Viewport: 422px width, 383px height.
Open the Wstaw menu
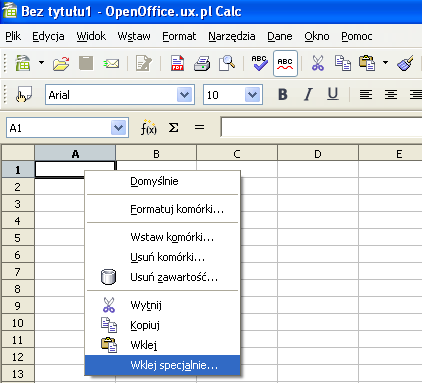(134, 36)
